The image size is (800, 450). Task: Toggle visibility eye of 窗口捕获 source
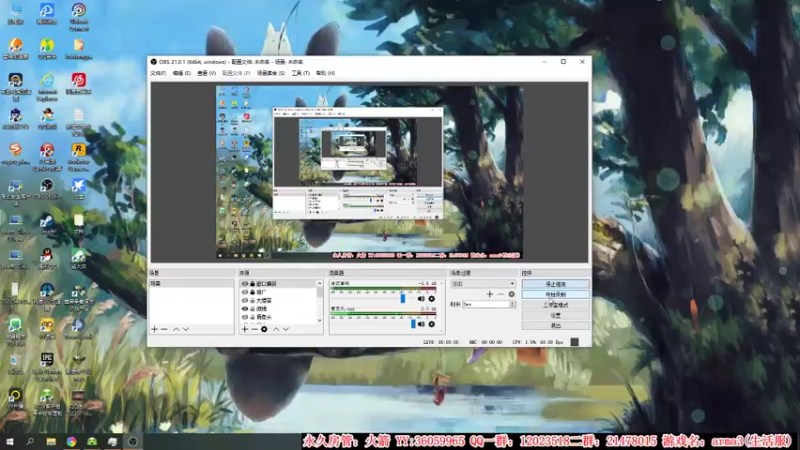point(245,284)
